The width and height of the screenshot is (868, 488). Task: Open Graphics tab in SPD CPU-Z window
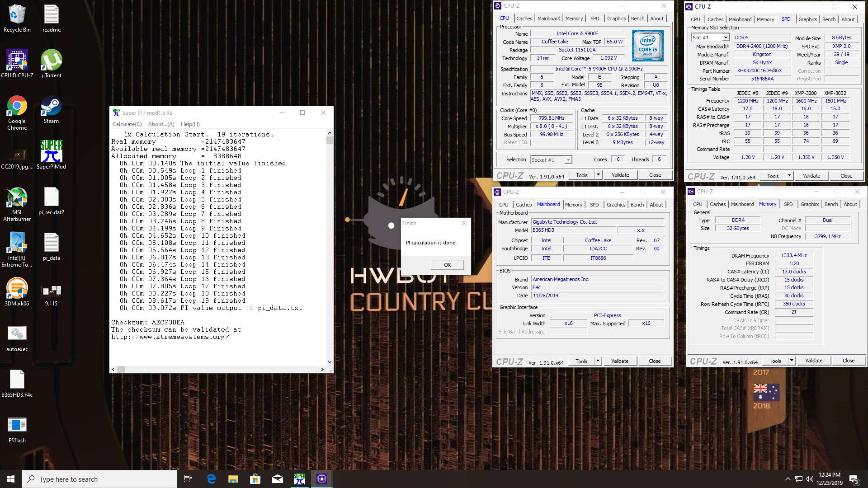pyautogui.click(x=807, y=19)
